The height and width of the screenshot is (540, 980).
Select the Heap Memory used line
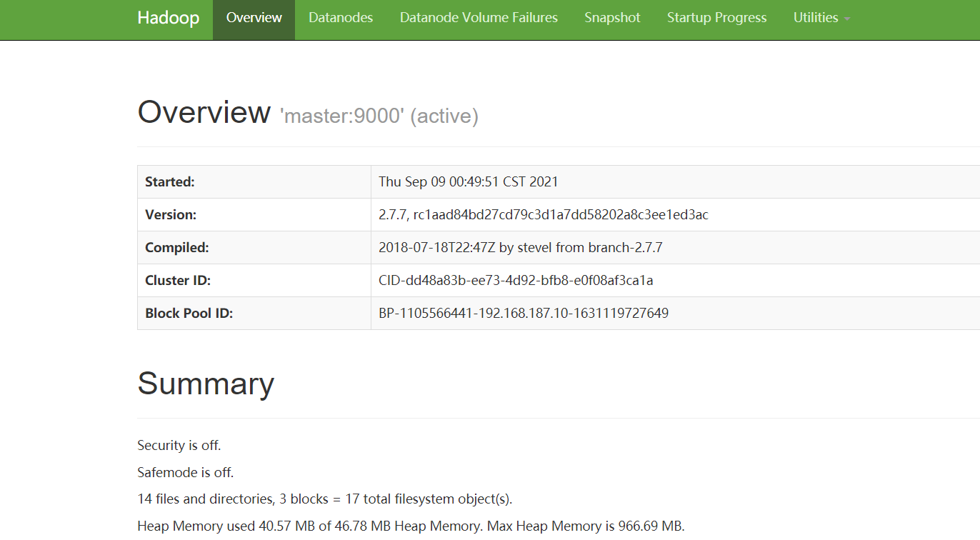click(x=411, y=526)
